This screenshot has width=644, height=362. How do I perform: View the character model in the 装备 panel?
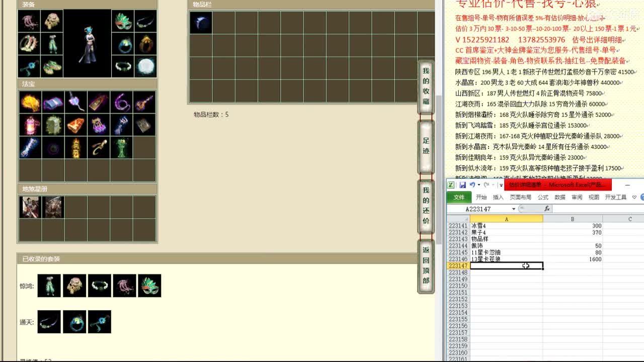coord(87,44)
